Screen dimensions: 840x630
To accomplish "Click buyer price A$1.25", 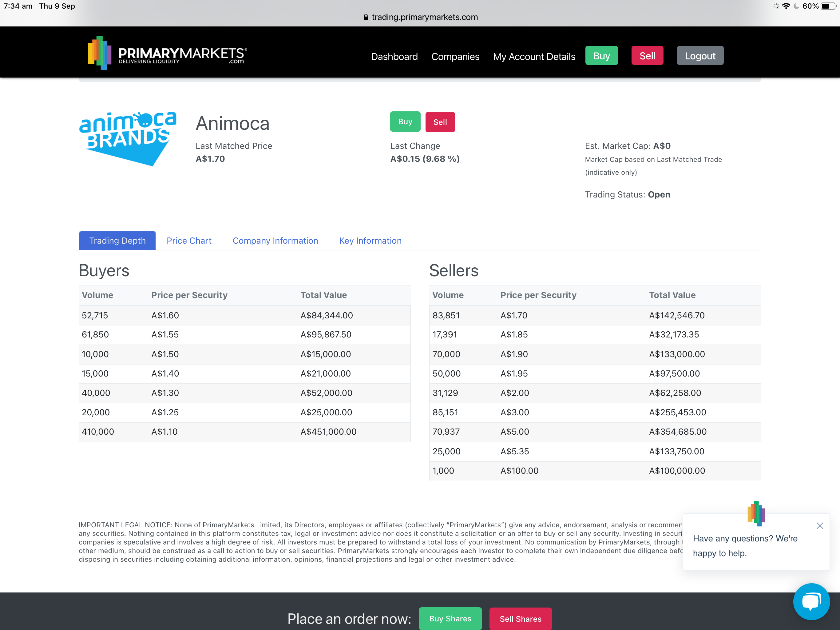I will [165, 412].
